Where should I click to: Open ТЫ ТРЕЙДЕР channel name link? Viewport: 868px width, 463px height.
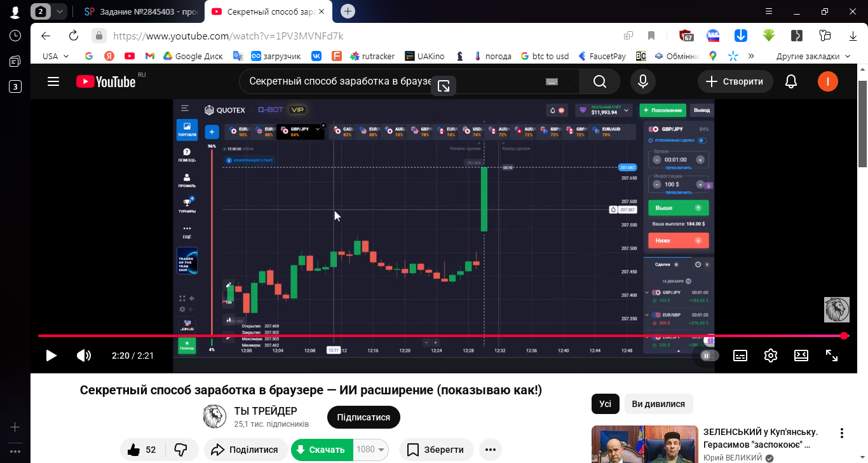(266, 411)
